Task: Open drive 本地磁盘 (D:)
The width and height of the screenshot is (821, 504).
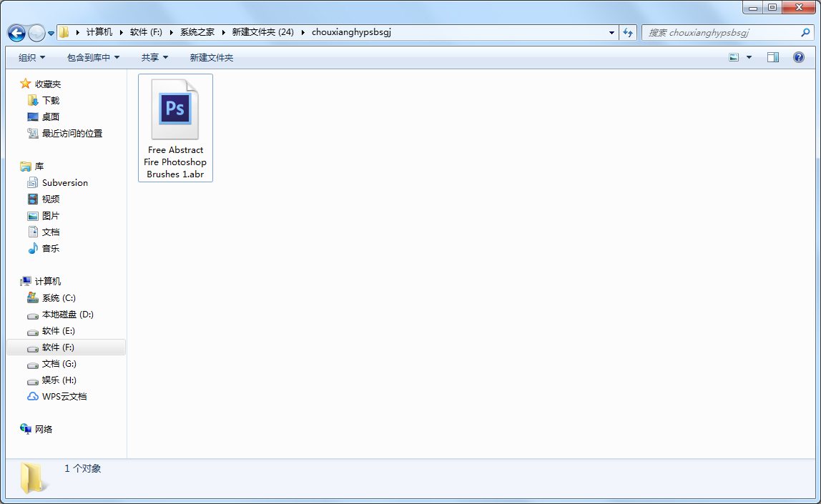Action: coord(67,315)
